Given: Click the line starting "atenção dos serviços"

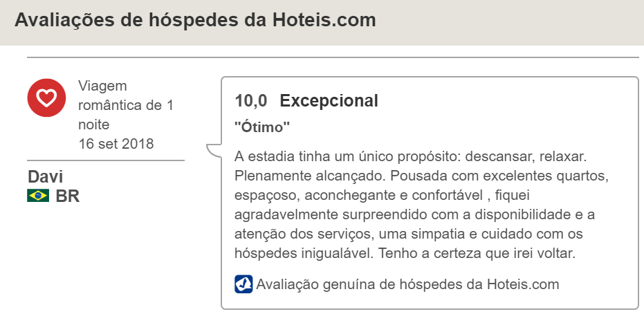Looking at the screenshot, I should (409, 234).
